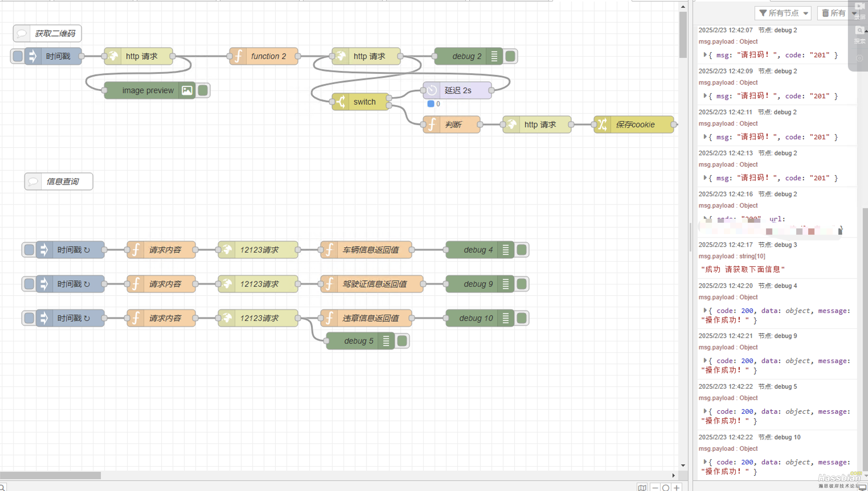Expand the debug 9 payload object at 12:42:21
868x491 pixels.
(x=705, y=361)
